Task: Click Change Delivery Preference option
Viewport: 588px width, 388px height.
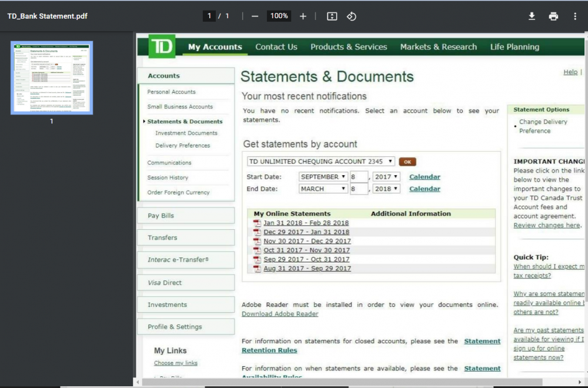Action: (543, 126)
